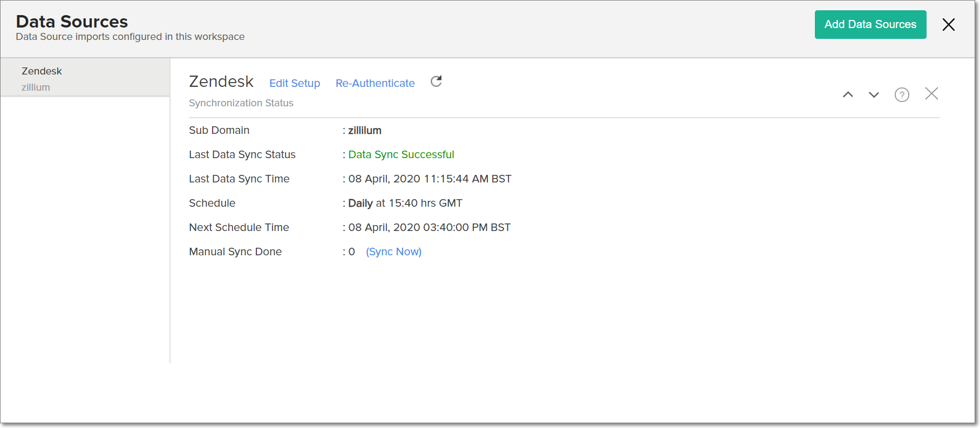
Task: Click the Synchronization Status subtitle
Action: coord(241,103)
